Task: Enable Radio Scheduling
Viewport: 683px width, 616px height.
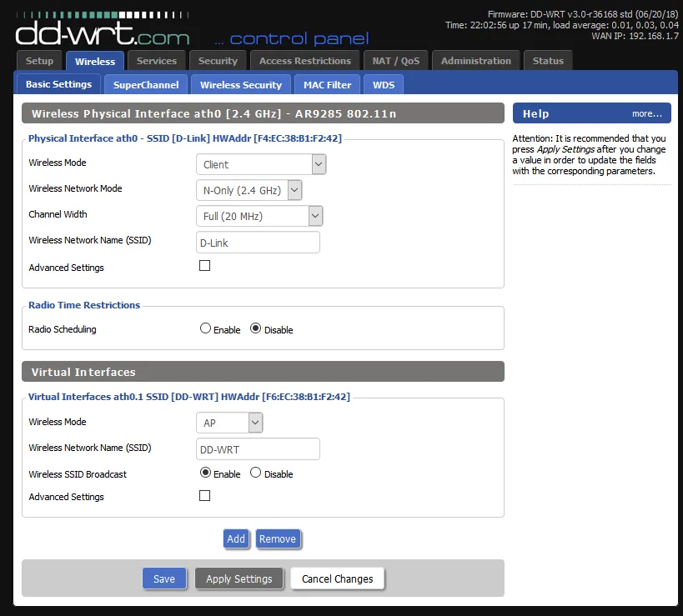Action: coord(205,328)
